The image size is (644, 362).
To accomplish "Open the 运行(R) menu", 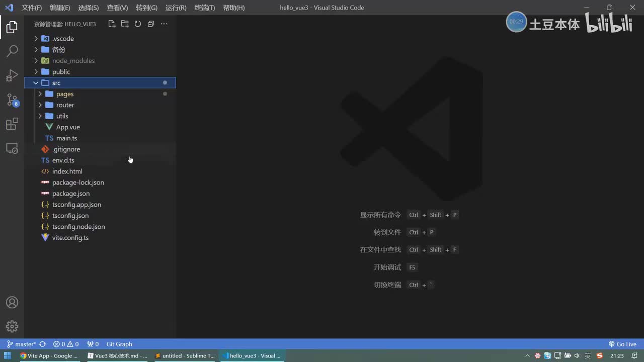I will (176, 8).
